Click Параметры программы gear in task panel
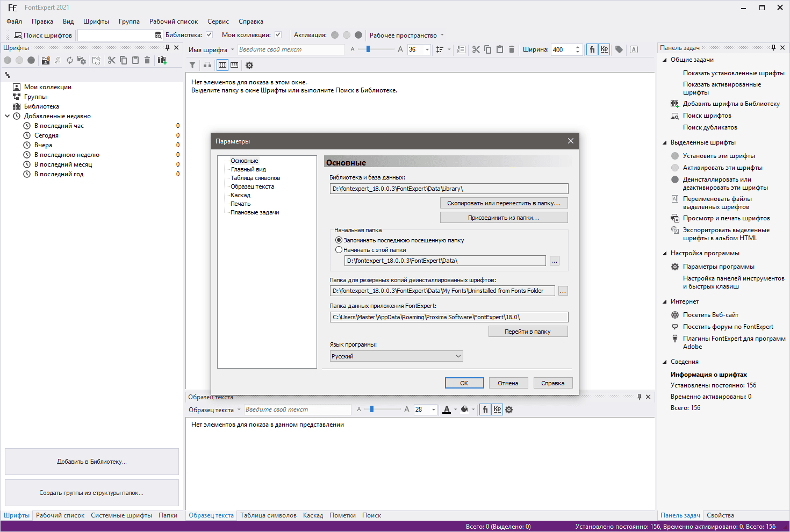Image resolution: width=790 pixels, height=532 pixels. point(675,267)
